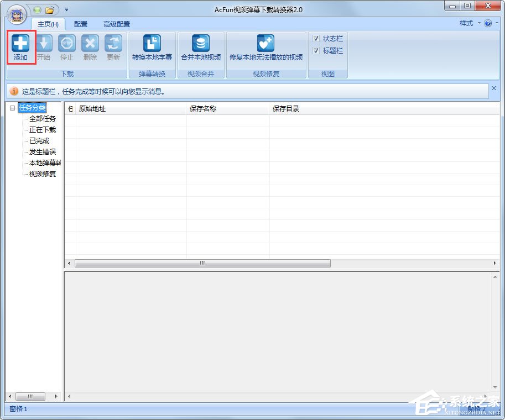The image size is (505, 420).
Task: Click the 保存目录 column header
Action: coord(384,109)
